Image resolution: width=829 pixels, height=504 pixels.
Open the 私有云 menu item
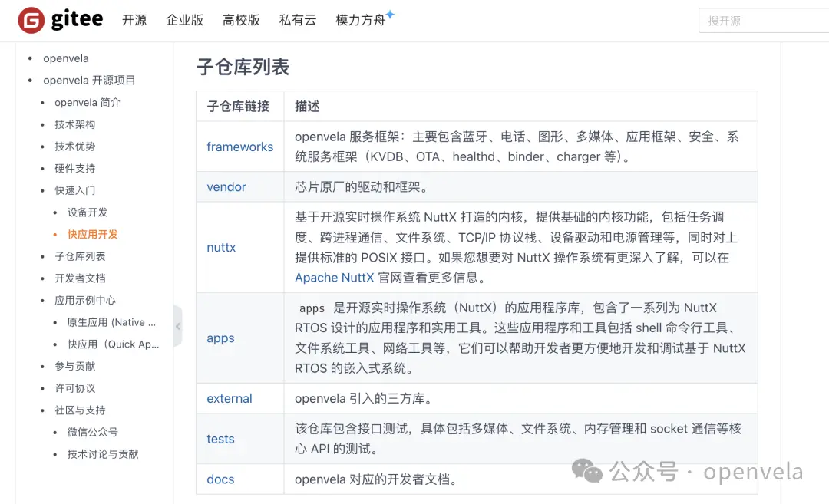pyautogui.click(x=298, y=20)
